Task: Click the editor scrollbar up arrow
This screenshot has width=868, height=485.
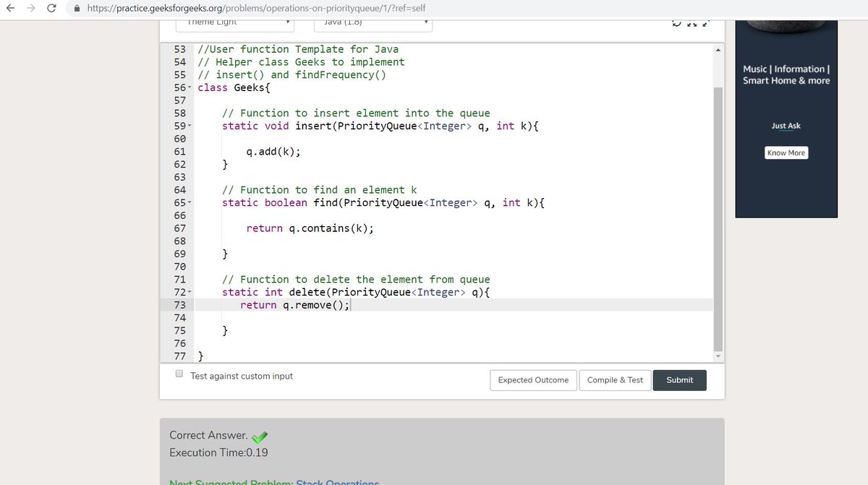Action: tap(718, 50)
